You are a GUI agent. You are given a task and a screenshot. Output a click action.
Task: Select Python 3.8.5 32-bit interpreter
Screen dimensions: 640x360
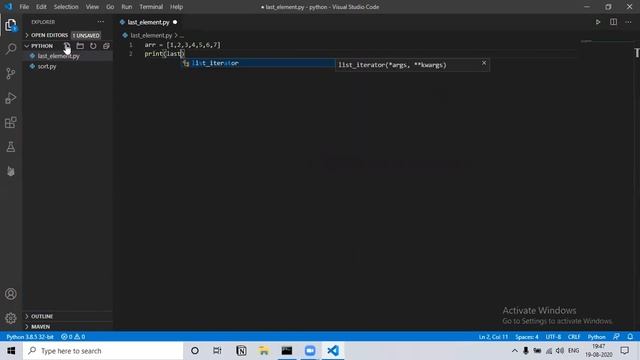tap(30, 337)
